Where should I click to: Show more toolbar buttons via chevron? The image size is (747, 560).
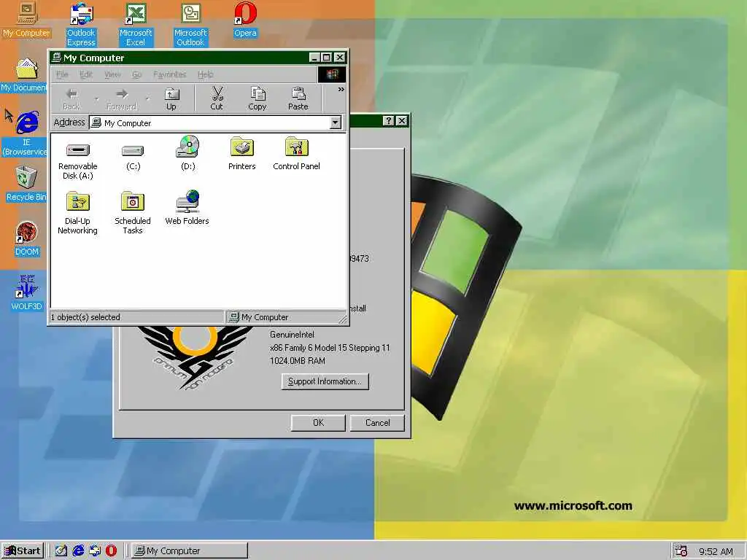341,90
